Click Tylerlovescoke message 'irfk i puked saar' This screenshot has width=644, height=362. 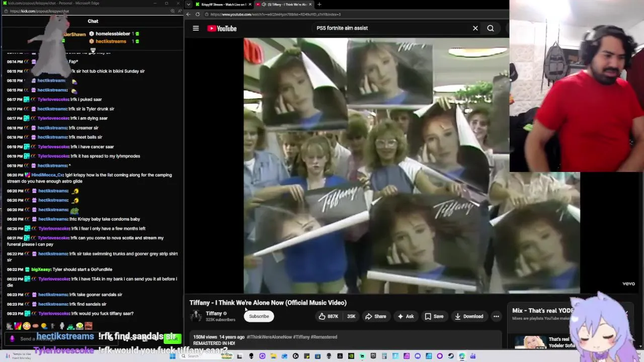pos(86,100)
